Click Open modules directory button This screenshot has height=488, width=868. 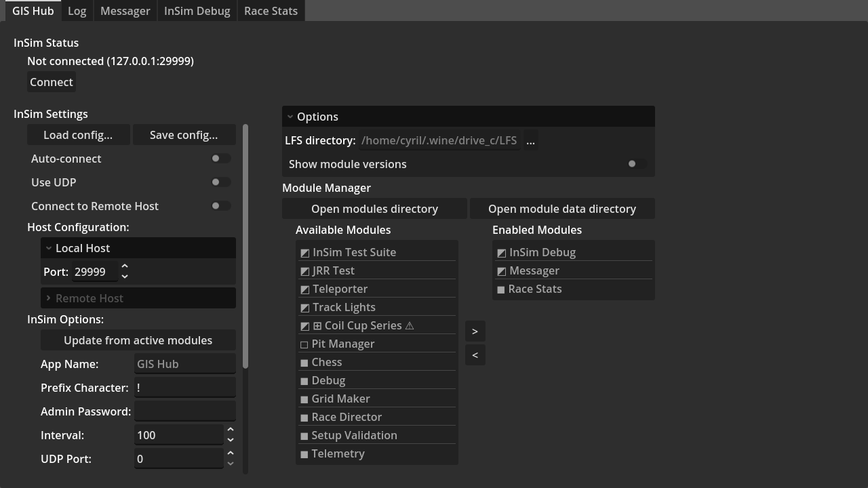click(x=374, y=209)
